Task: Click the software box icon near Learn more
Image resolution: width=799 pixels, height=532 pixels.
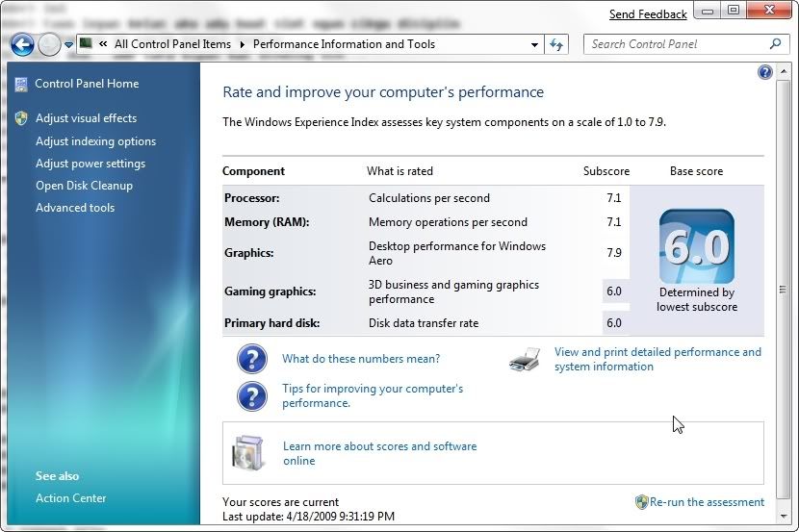Action: (247, 452)
